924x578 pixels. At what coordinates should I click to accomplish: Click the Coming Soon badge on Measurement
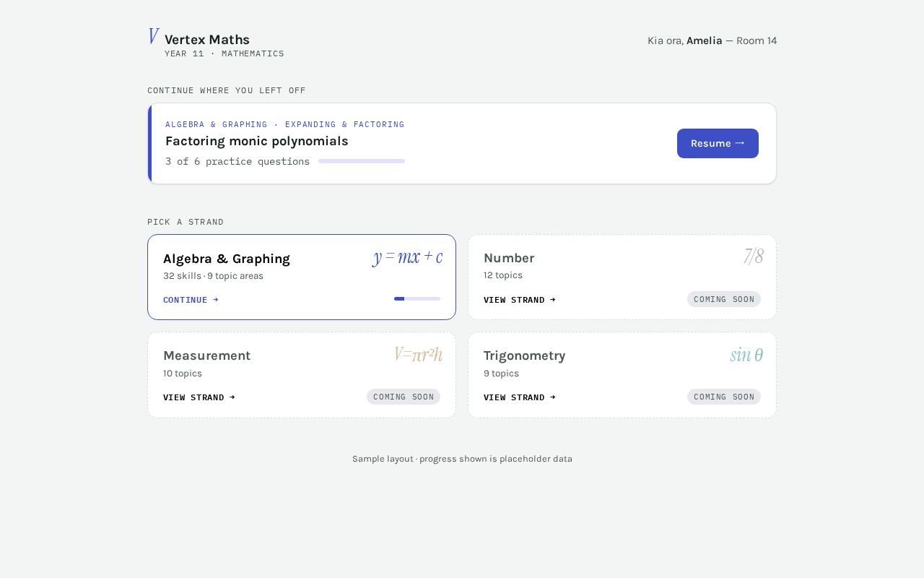[404, 397]
